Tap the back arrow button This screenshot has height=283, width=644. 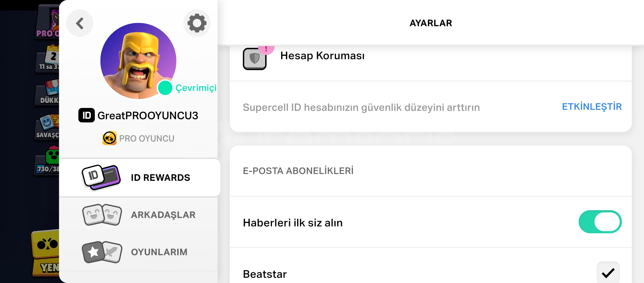pos(80,23)
